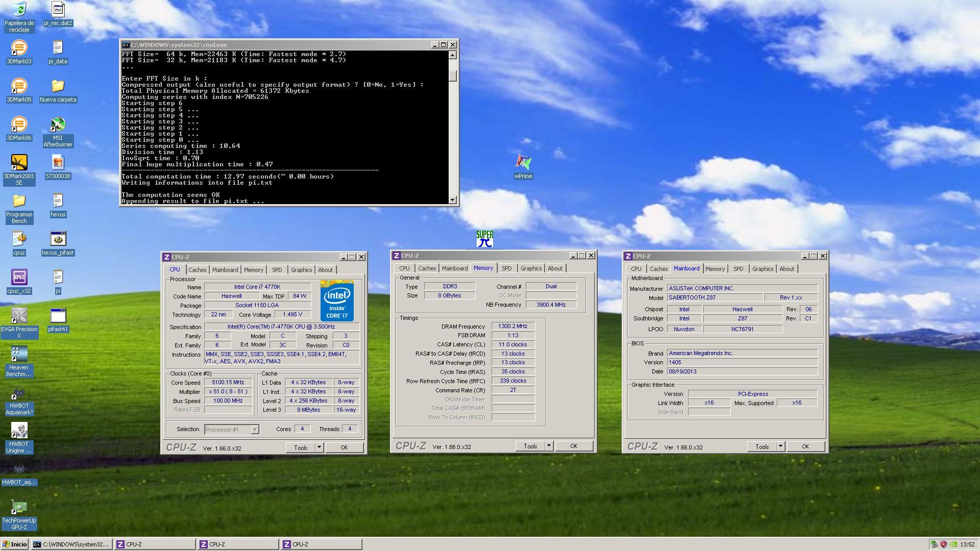Click the Intel Core i7 4770K name field
This screenshot has width=980, height=551.
(257, 287)
